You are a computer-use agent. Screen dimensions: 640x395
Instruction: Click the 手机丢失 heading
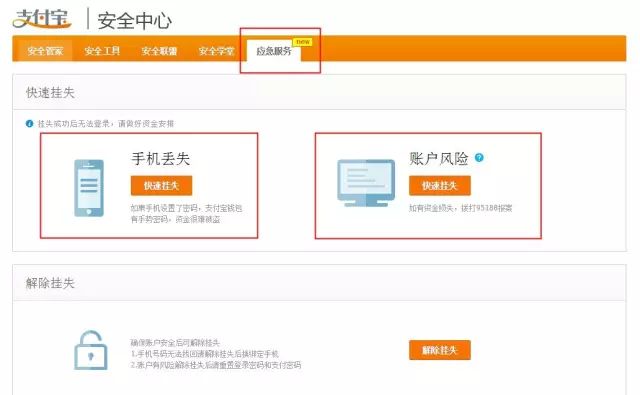point(161,158)
